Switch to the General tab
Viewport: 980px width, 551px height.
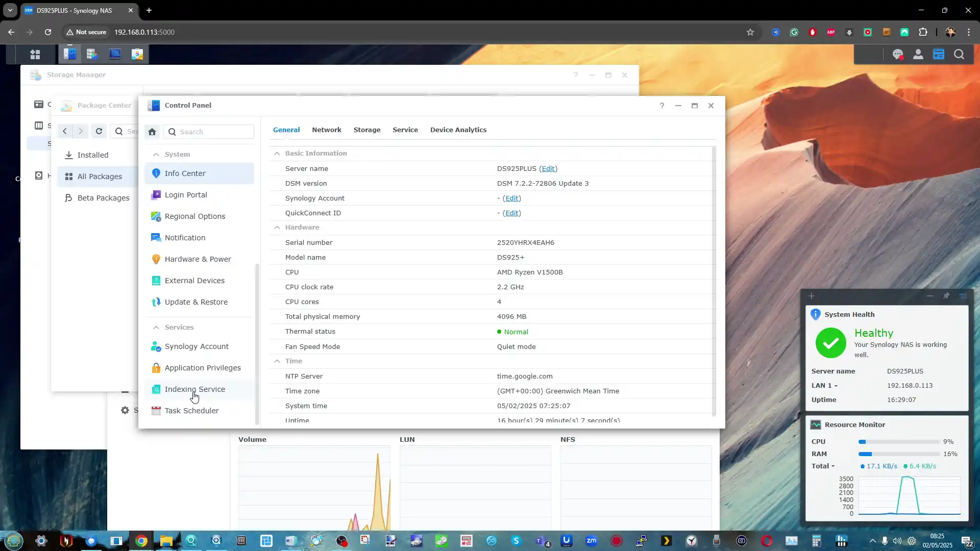click(x=286, y=130)
